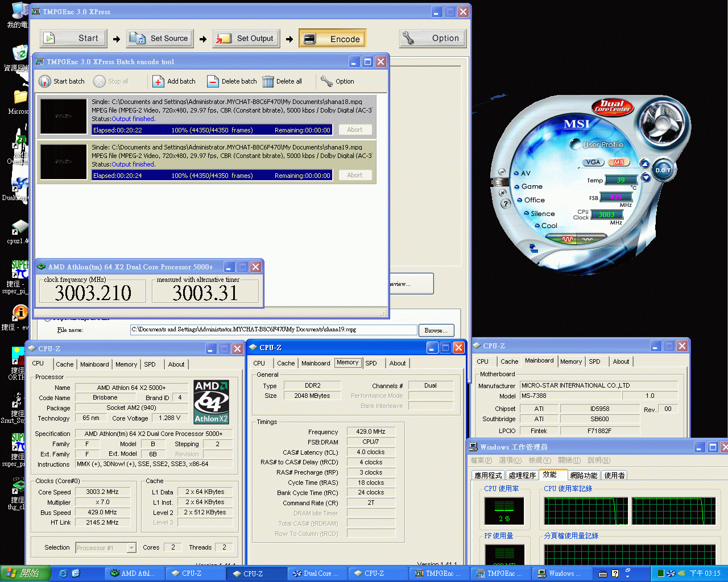This screenshot has height=582, width=728.
Task: Switch to 網路功能 tab in Task Manager
Action: pos(584,475)
